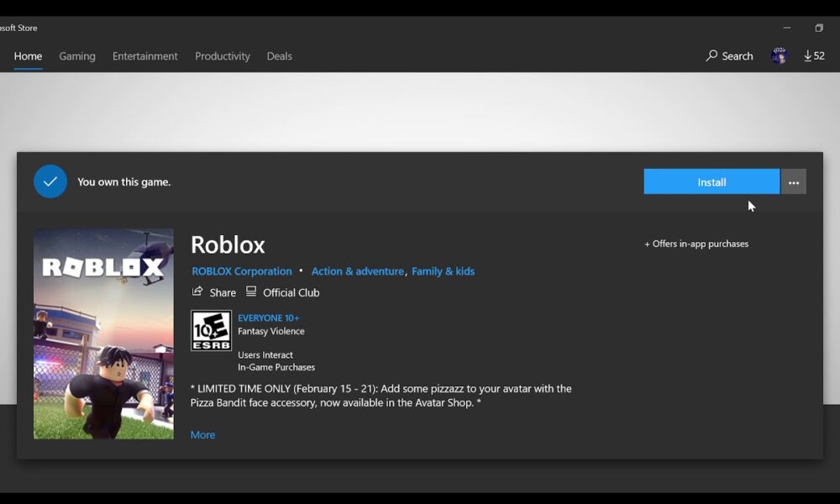The width and height of the screenshot is (840, 504).
Task: Browse the Action & adventure category
Action: 357,271
